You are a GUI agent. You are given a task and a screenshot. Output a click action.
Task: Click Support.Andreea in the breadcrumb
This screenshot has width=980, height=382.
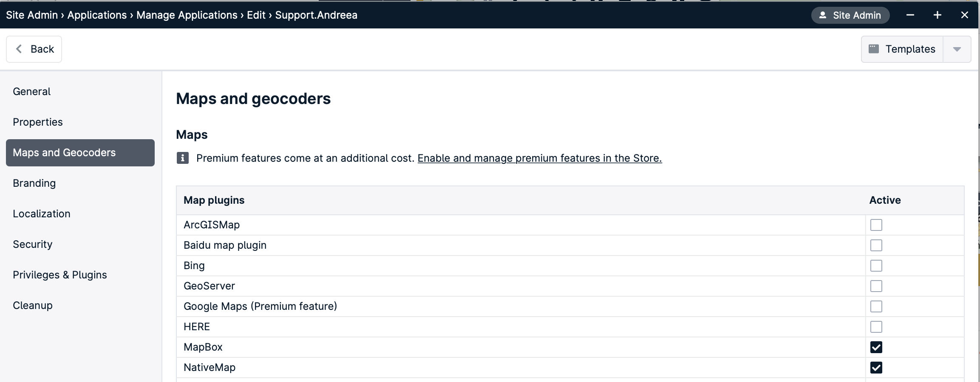pos(316,15)
